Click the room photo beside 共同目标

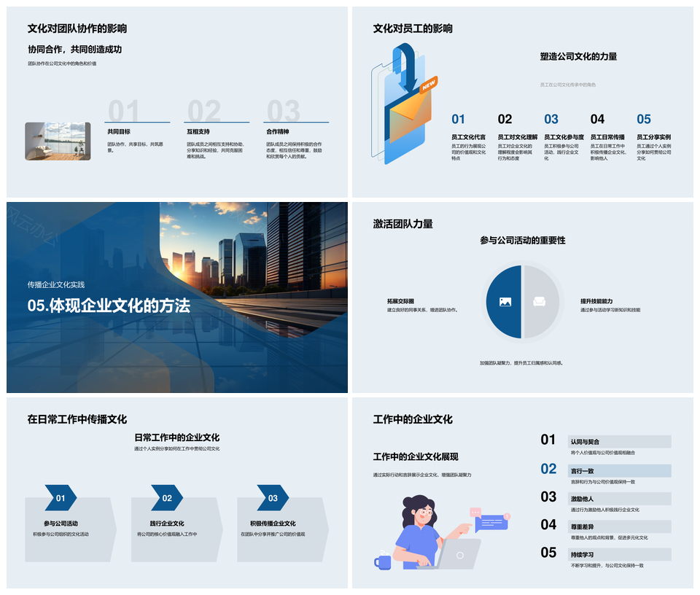tap(58, 141)
